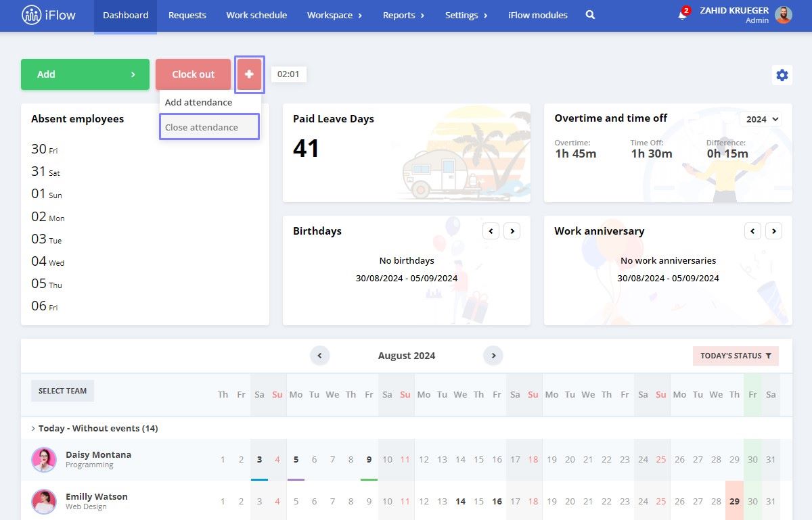Expand the Reports menu
812x520 pixels.
pyautogui.click(x=403, y=15)
